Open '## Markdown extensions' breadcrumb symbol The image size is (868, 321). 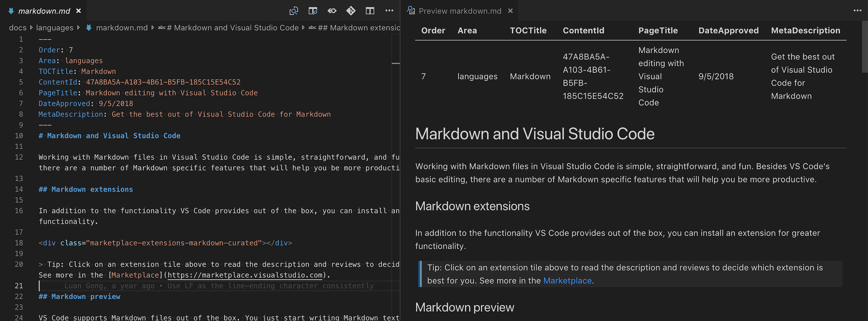[x=359, y=28]
